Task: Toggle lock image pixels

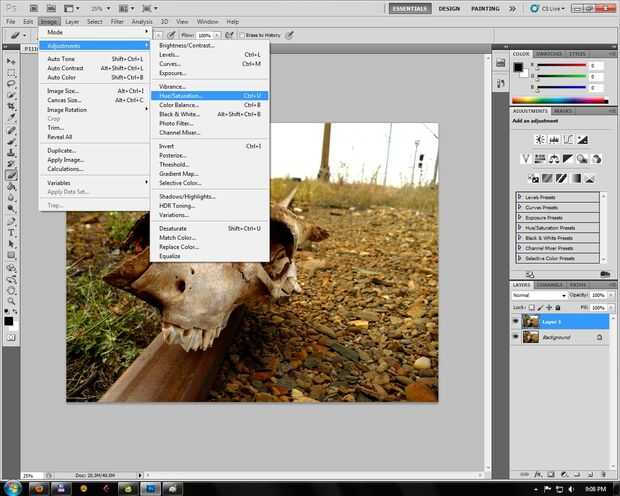Action: pos(541,307)
